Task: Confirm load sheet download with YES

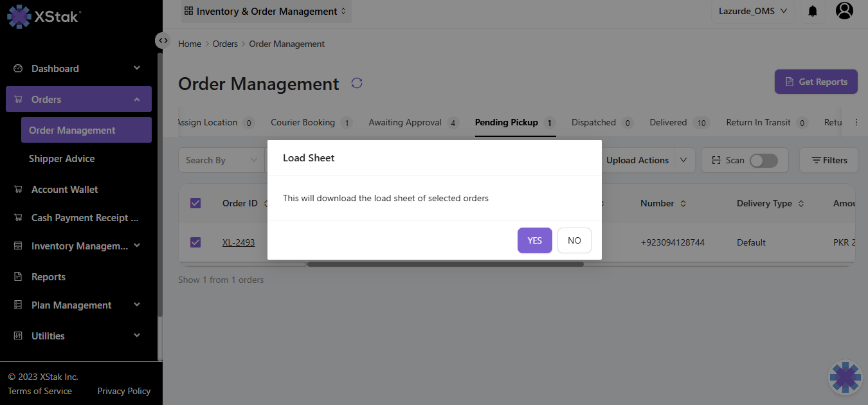Action: (x=534, y=240)
